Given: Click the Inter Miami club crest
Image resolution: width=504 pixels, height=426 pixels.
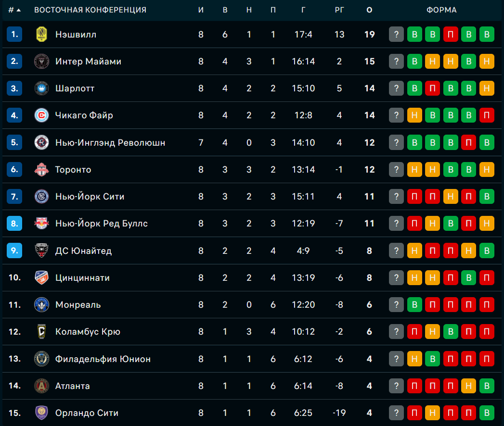Looking at the screenshot, I should (x=42, y=62).
